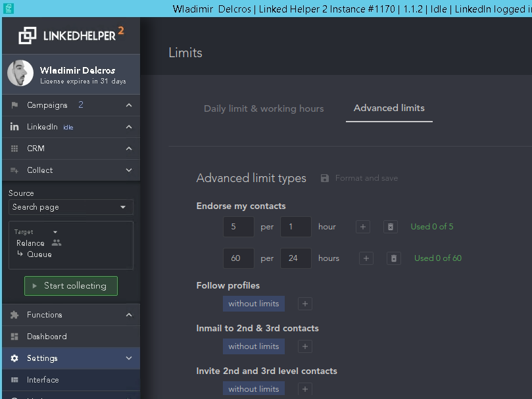The height and width of the screenshot is (399, 532).
Task: Click the app icon in title bar
Action: [x=9, y=9]
